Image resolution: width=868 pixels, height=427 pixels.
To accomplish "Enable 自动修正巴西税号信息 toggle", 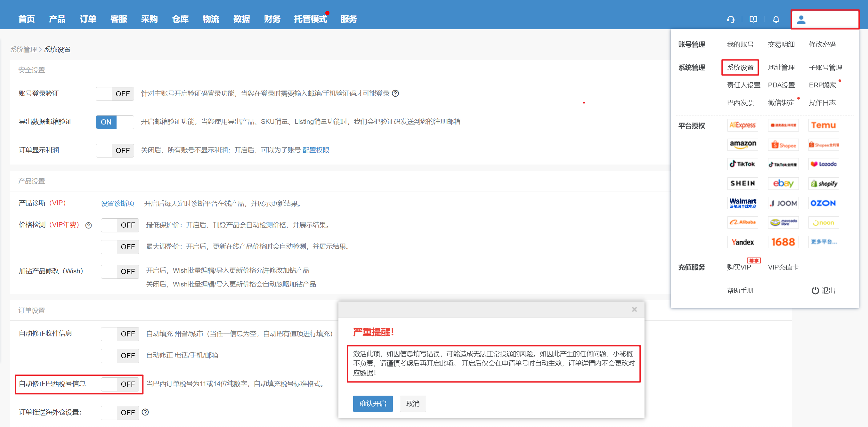I will 120,384.
